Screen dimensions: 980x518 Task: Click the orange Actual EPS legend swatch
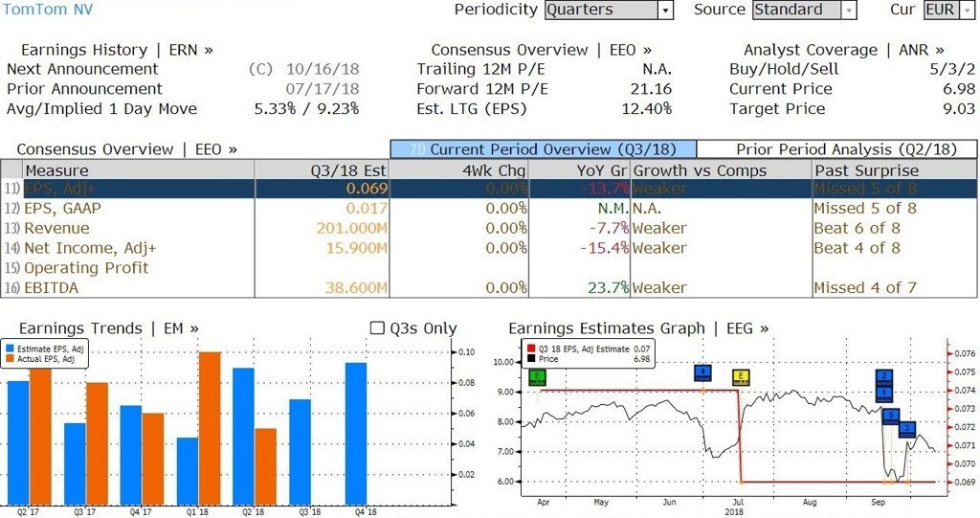pos(10,359)
